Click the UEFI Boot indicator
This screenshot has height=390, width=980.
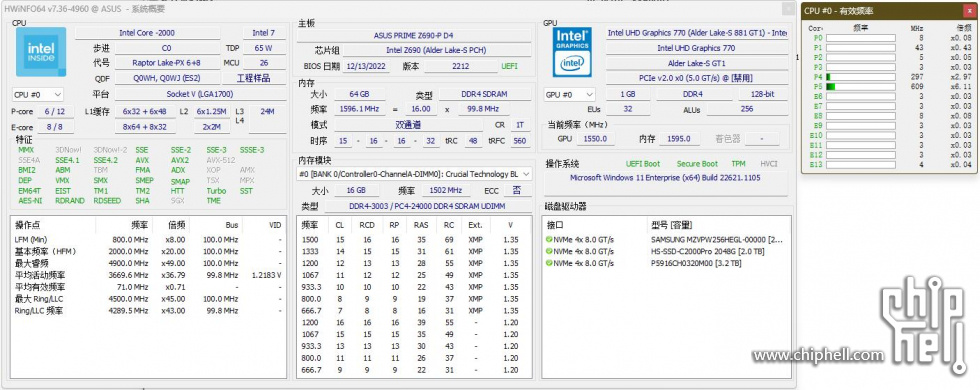[642, 164]
